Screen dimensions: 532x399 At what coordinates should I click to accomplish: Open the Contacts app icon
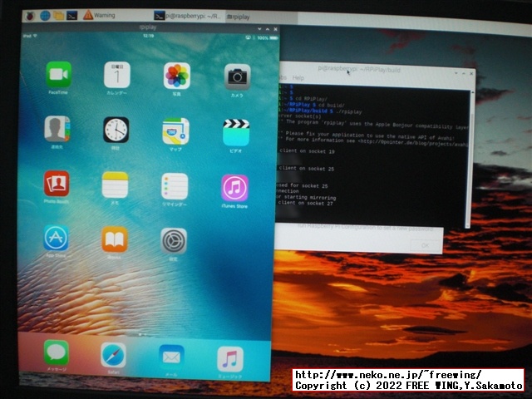point(57,129)
